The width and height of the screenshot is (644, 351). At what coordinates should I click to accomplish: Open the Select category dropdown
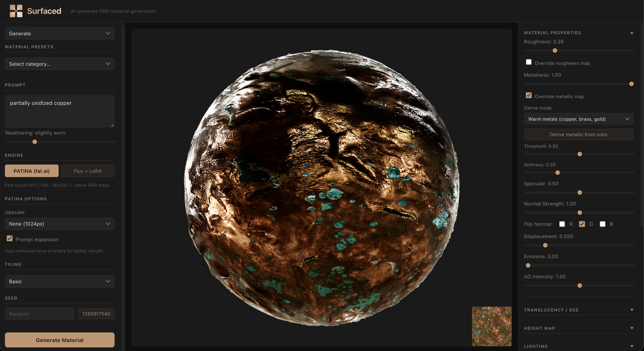pyautogui.click(x=60, y=64)
